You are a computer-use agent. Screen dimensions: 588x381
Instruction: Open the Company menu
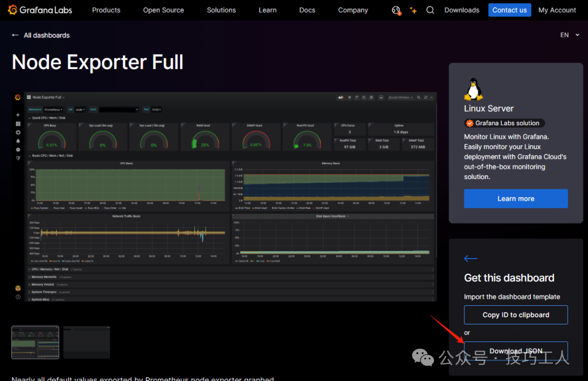(x=353, y=10)
